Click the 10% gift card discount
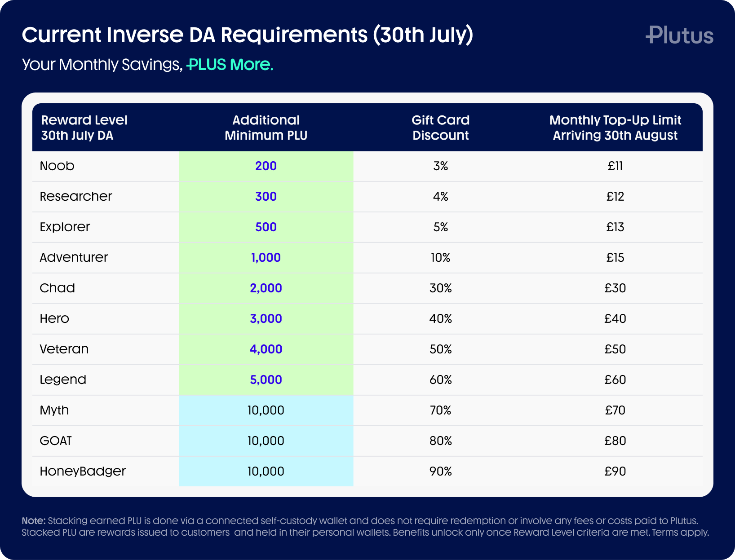 441,257
